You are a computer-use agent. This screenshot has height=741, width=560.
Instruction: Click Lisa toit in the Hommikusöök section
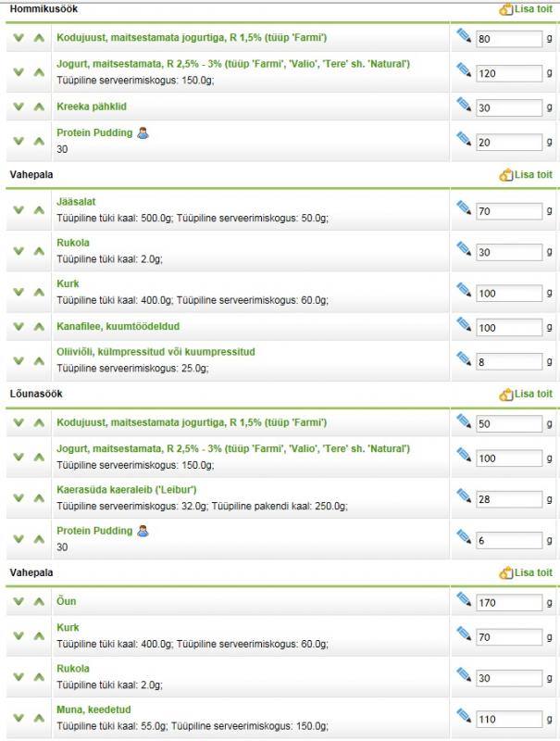526,8
